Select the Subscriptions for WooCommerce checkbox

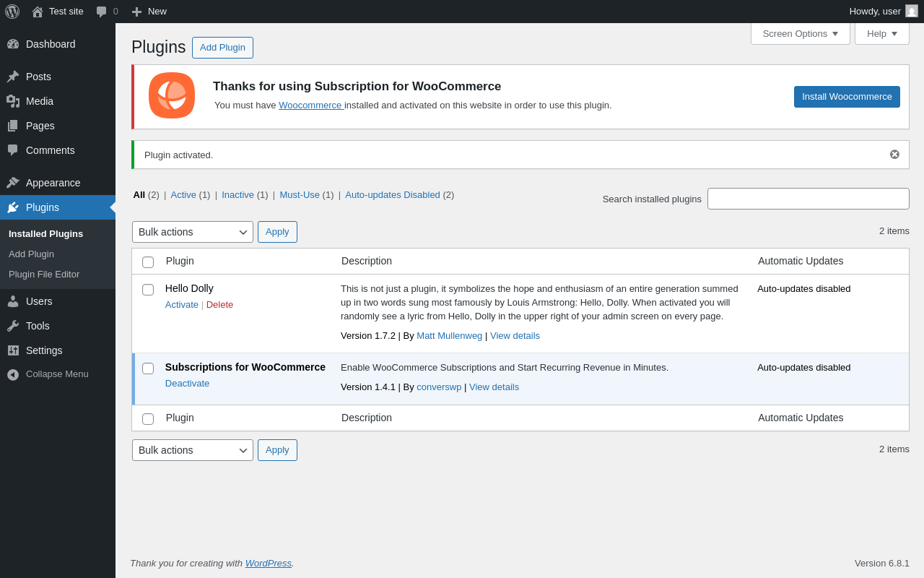[148, 368]
